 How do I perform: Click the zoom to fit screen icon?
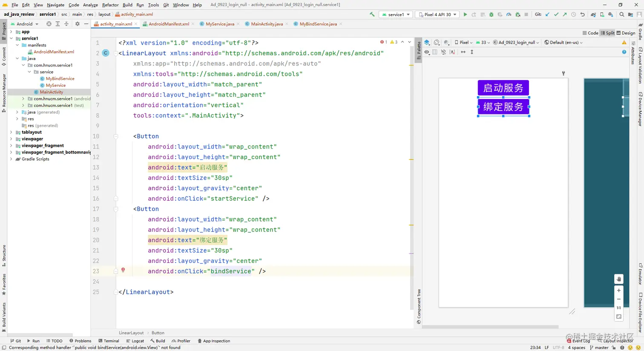619,317
